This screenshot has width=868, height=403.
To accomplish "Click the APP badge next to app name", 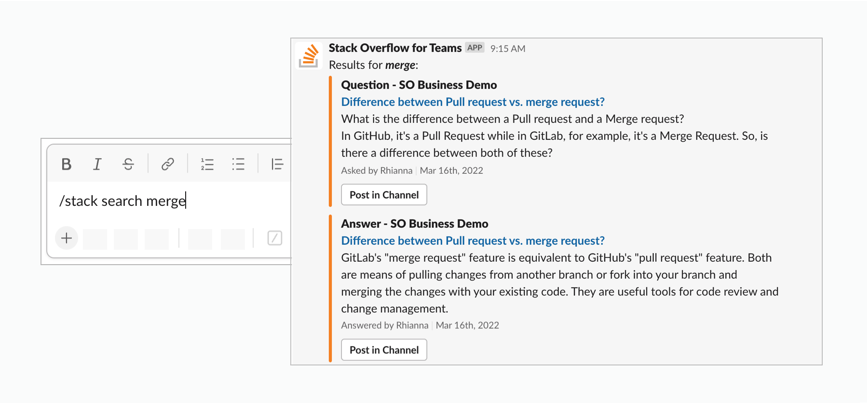I will pos(475,48).
